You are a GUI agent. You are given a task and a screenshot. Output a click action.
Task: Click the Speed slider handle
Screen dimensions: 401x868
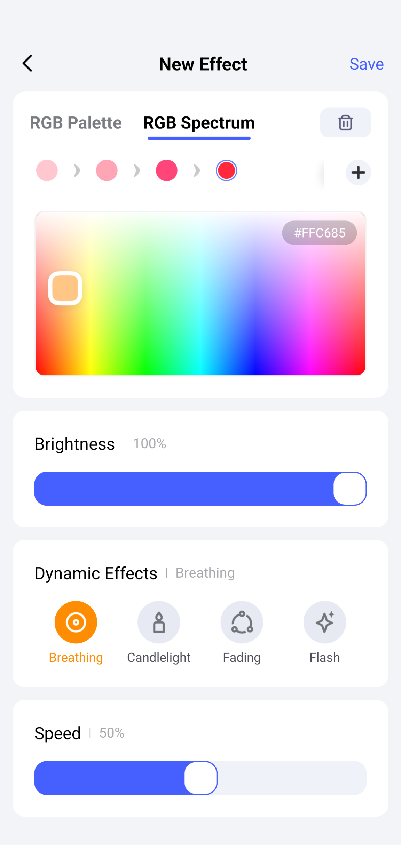(x=201, y=778)
